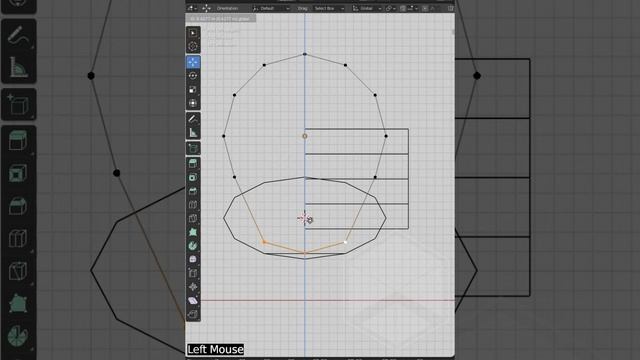Choose the highlighted Move tool in center toolbar
The height and width of the screenshot is (360, 640).
click(193, 62)
